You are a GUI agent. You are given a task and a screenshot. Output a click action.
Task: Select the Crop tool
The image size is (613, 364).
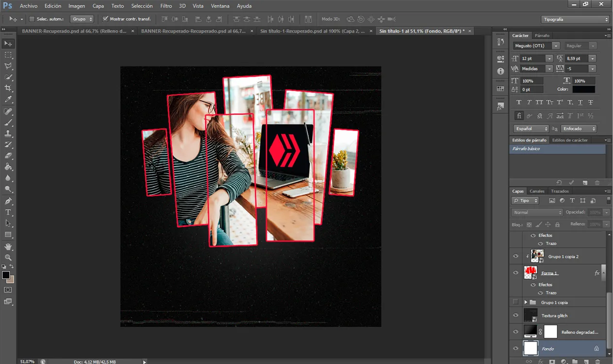click(8, 88)
